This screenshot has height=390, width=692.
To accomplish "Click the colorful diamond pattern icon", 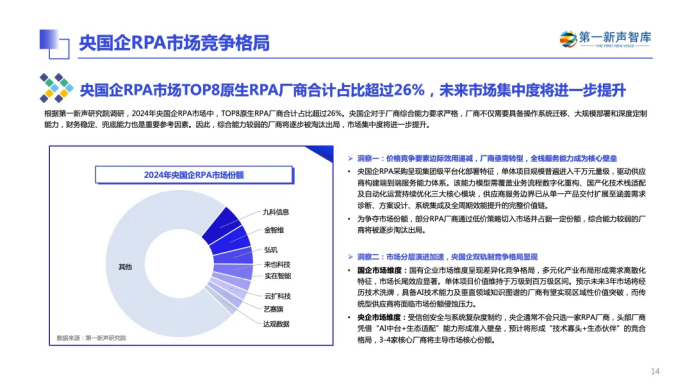I will click(x=56, y=88).
